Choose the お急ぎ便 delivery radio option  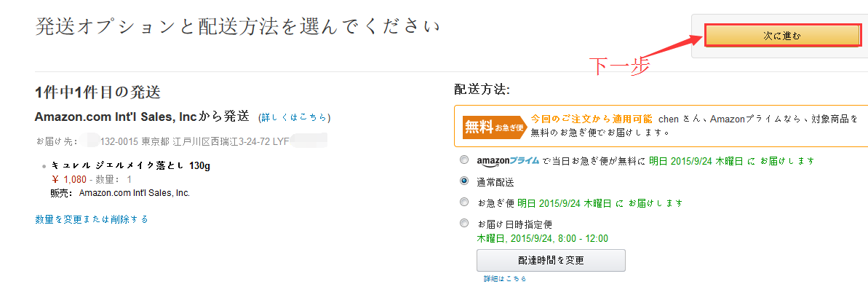[464, 203]
